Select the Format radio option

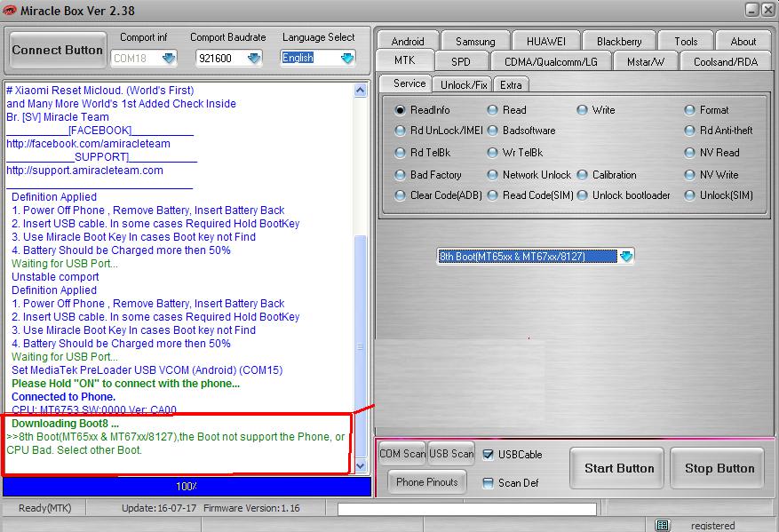click(x=689, y=110)
